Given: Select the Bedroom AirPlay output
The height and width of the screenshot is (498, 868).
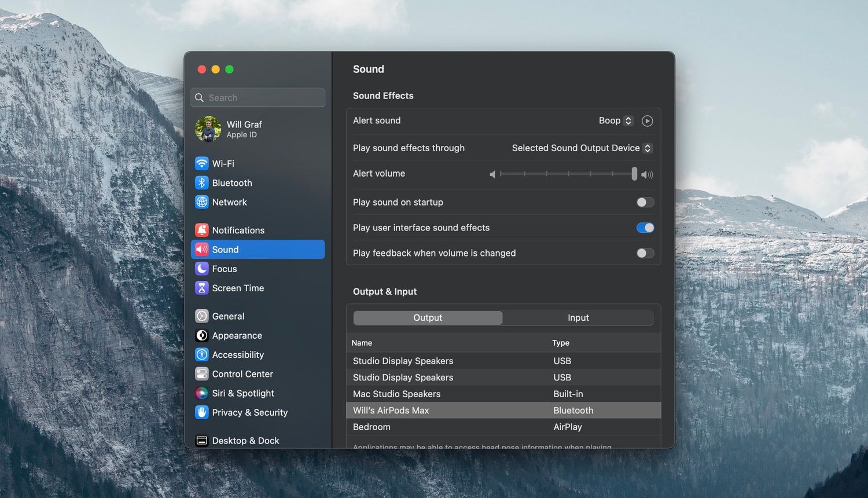Looking at the screenshot, I should (503, 427).
